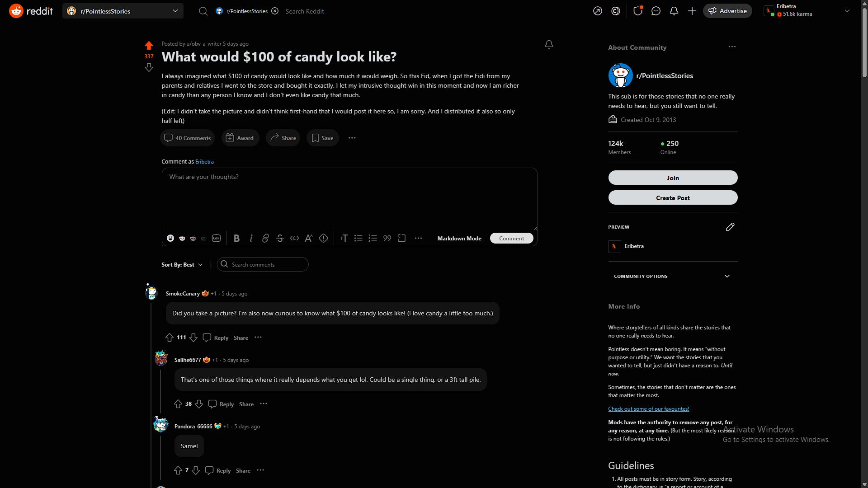Toggle post notification bell icon

point(548,44)
